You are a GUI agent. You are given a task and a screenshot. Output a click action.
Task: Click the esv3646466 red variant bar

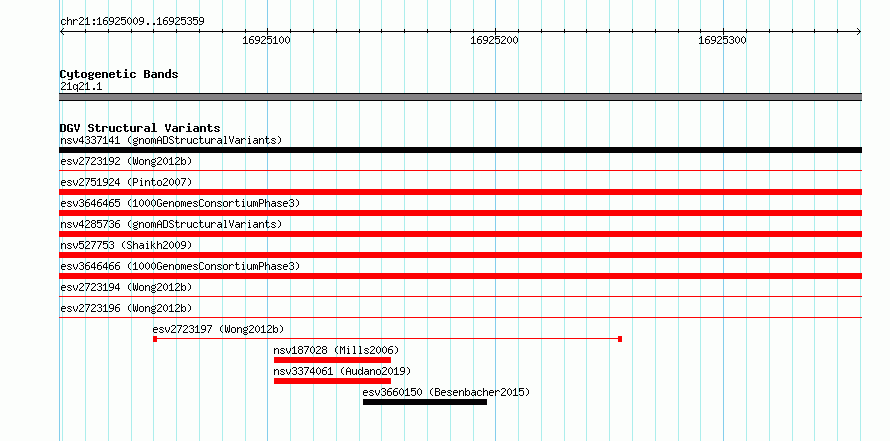[x=460, y=276]
